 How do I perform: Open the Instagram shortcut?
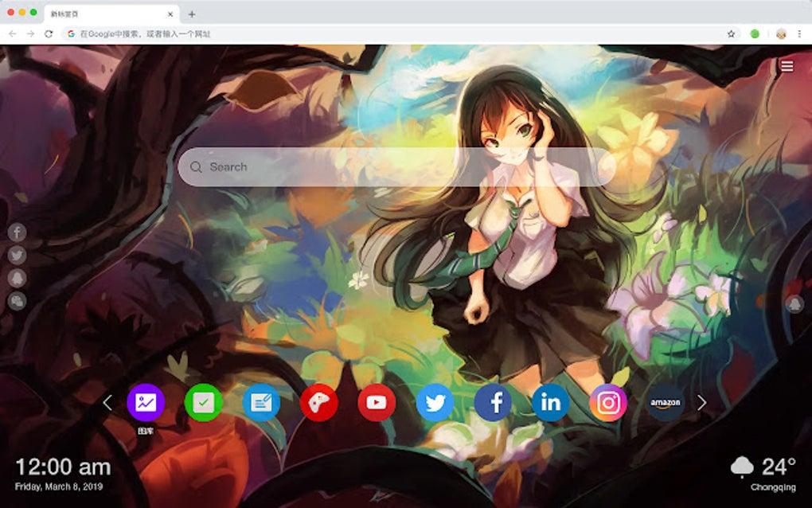click(x=608, y=402)
